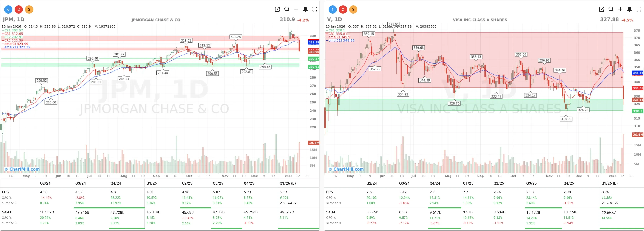Click the ChartMill.com link on the Visa chart
Image resolution: width=644 pixels, height=231 pixels.
346,169
